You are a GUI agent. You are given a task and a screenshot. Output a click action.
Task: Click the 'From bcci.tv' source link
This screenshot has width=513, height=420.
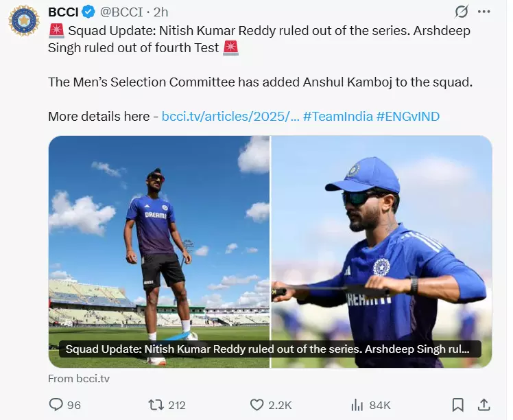tap(79, 378)
